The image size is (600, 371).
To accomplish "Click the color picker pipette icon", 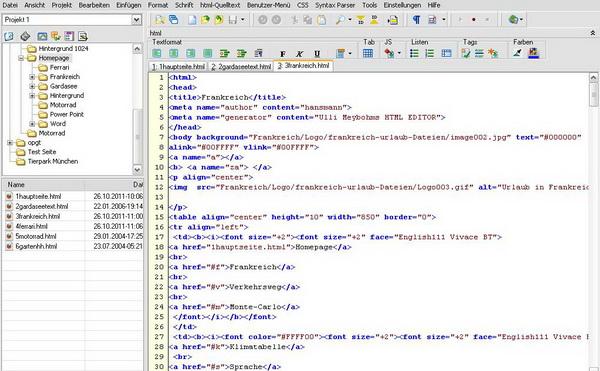I will point(517,53).
